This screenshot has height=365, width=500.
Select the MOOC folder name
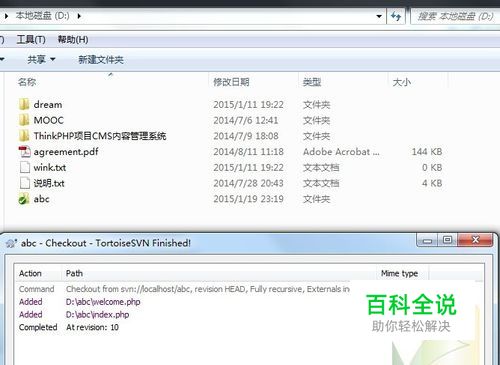(x=48, y=120)
